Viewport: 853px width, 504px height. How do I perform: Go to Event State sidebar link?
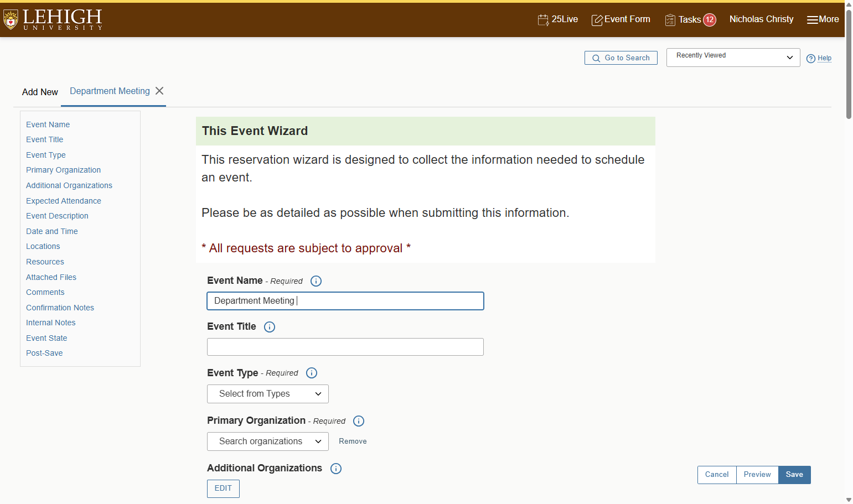coord(46,338)
